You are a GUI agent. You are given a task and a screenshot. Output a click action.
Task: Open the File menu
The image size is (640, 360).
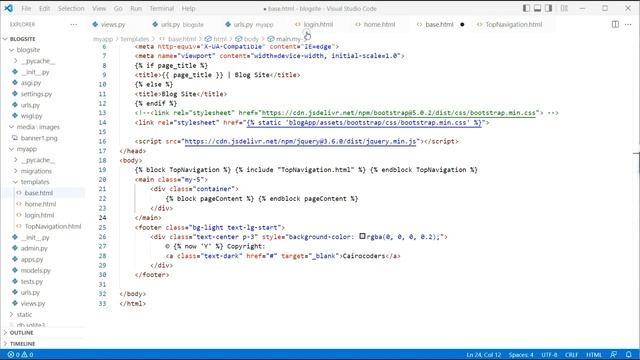pyautogui.click(x=26, y=9)
